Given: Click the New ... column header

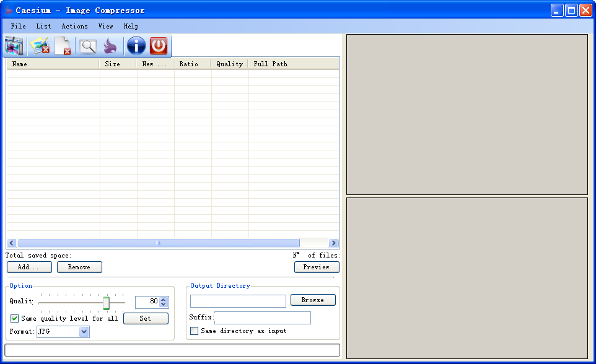Looking at the screenshot, I should click(x=155, y=64).
